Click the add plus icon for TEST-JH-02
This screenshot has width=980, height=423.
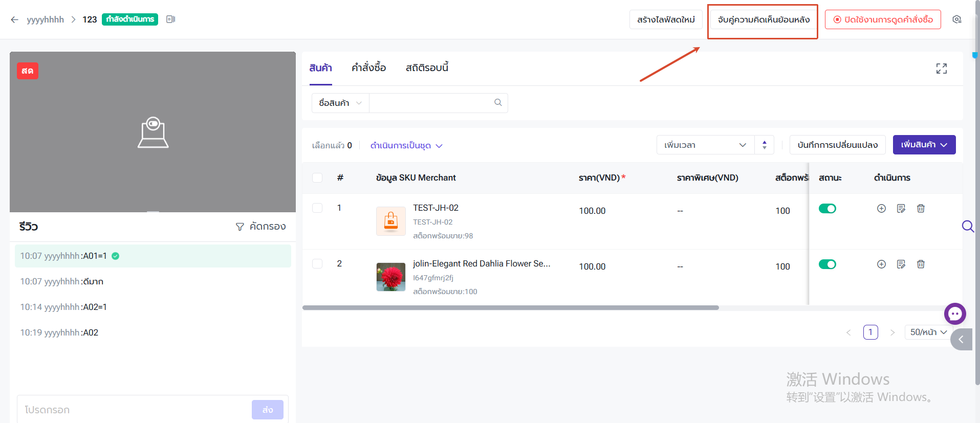881,208
